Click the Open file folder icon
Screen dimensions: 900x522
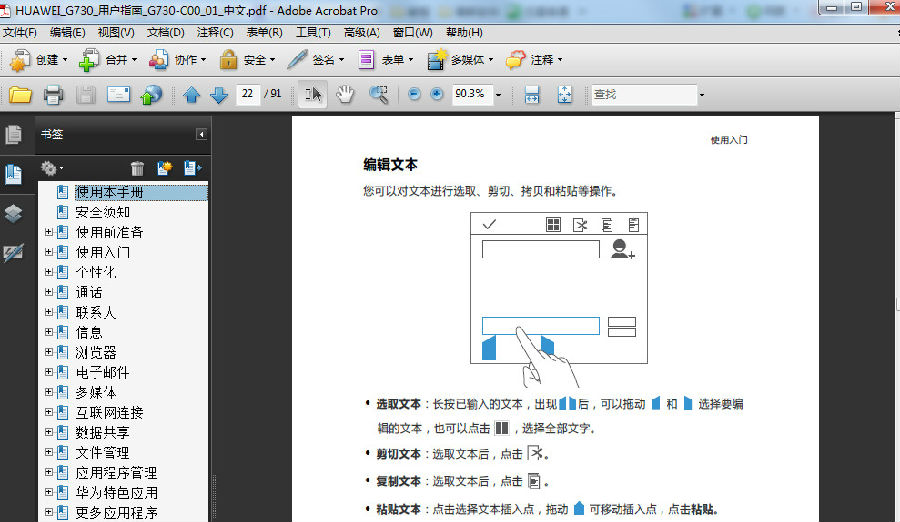pos(20,94)
